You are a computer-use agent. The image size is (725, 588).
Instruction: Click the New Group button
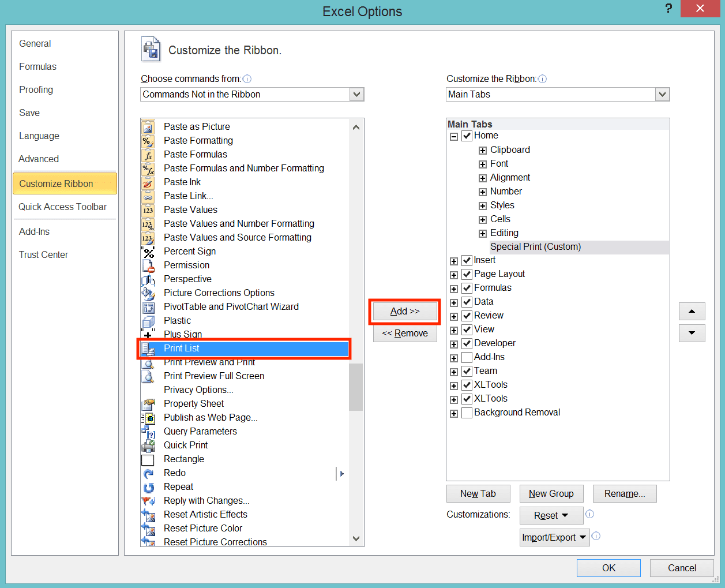pyautogui.click(x=551, y=493)
